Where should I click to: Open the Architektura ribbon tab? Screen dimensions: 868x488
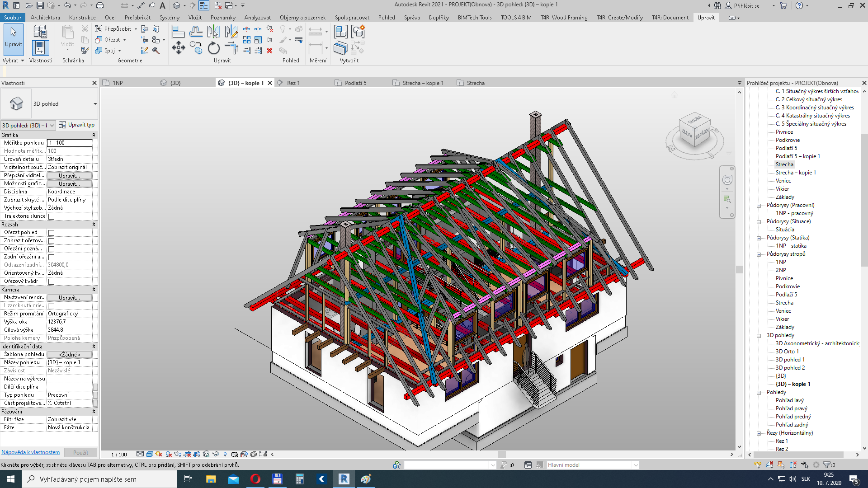pos(45,18)
